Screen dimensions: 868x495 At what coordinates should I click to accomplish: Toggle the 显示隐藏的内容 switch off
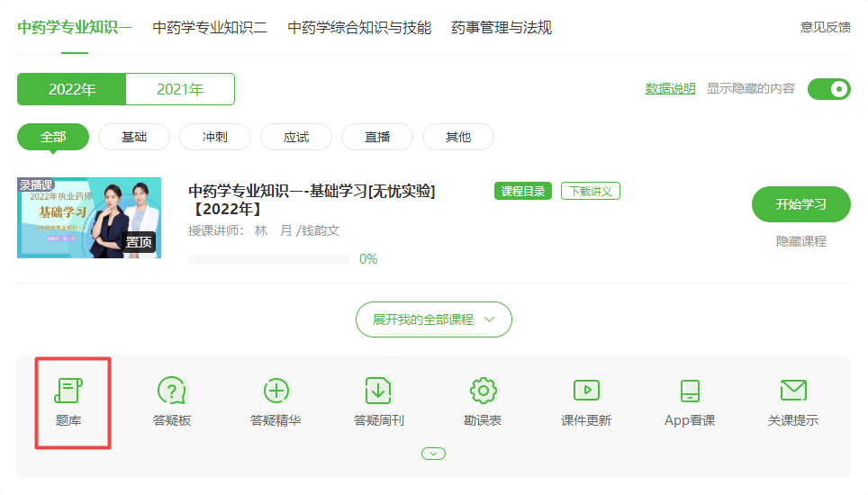click(x=828, y=89)
